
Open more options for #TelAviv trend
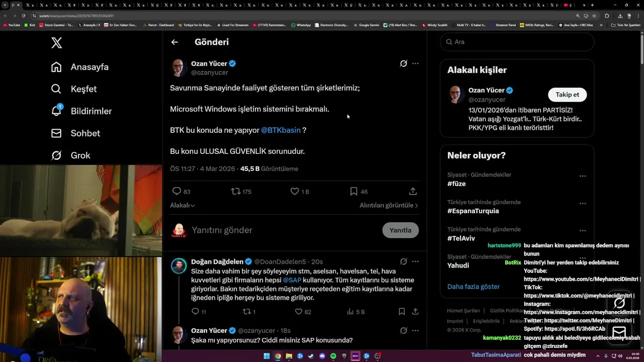click(x=582, y=230)
